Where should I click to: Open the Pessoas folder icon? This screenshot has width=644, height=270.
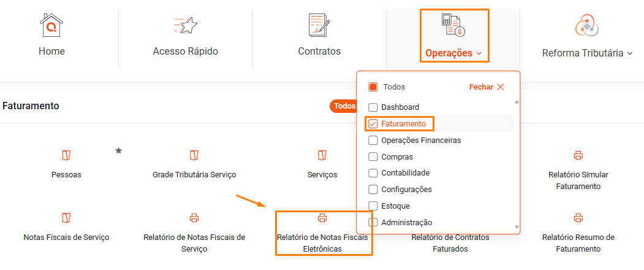coord(66,156)
